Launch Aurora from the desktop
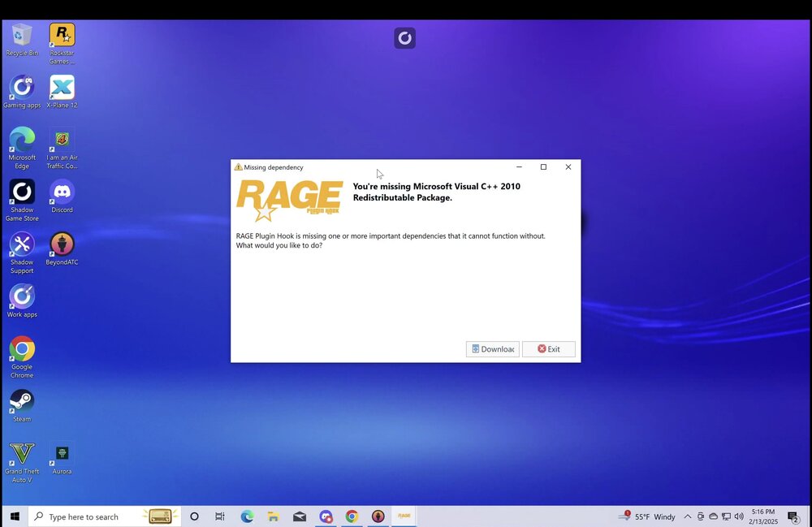812x527 pixels. 62,452
